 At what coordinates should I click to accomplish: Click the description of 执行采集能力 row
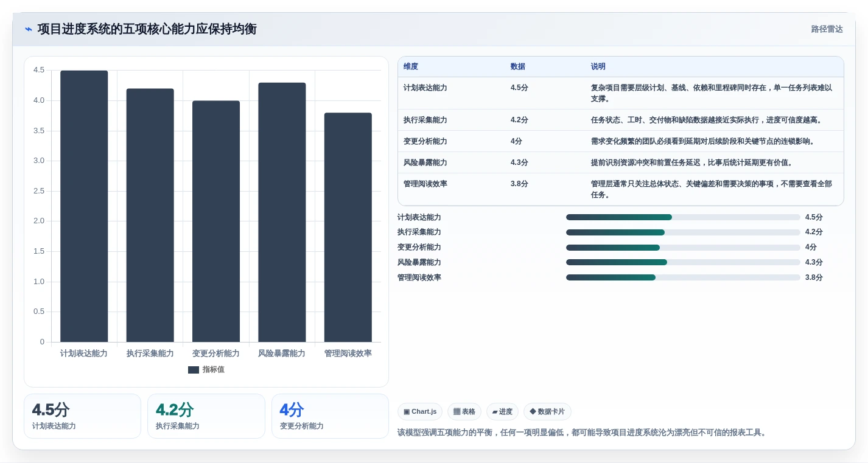point(707,120)
